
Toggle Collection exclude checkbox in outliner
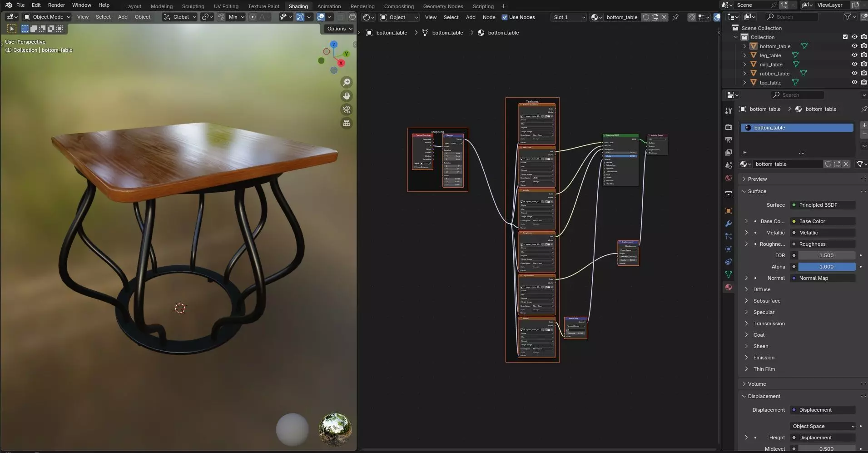point(845,37)
